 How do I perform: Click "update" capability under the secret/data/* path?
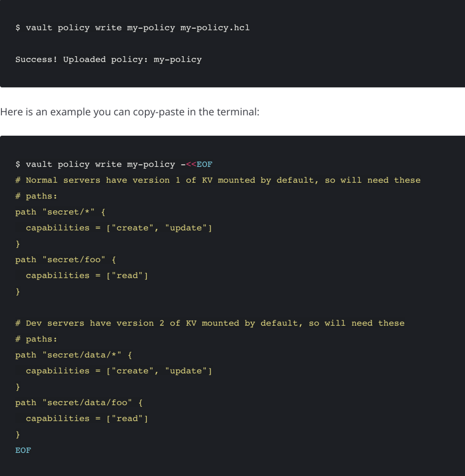click(x=188, y=371)
